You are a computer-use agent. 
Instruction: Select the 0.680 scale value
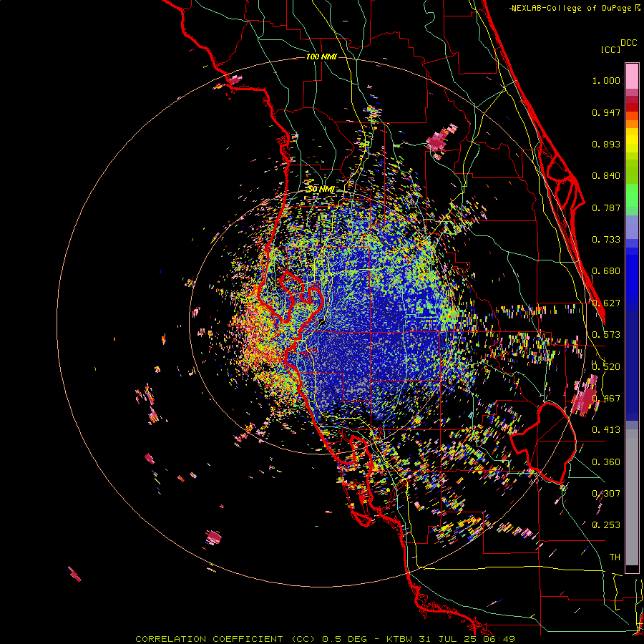coord(606,271)
